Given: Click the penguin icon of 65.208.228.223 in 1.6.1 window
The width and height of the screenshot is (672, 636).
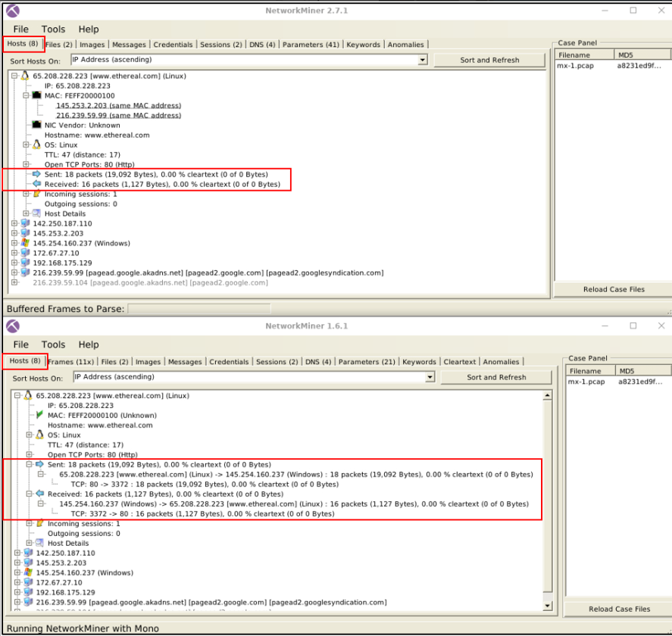Looking at the screenshot, I should coord(28,395).
